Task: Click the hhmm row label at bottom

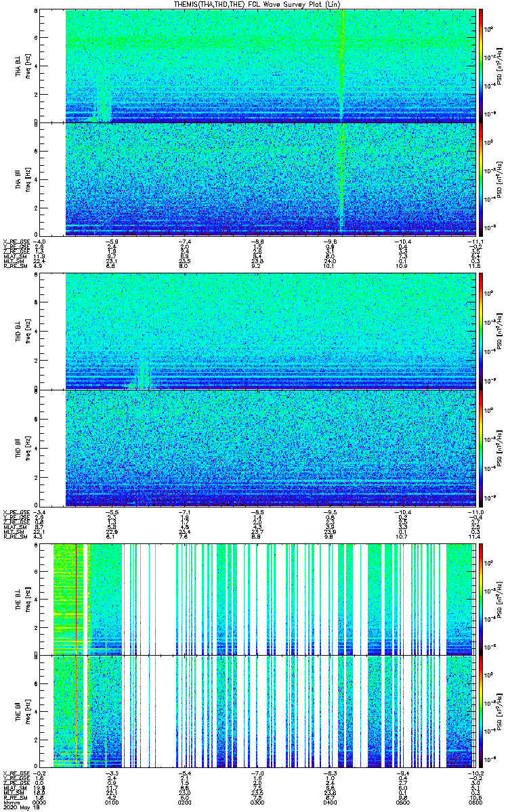Action: (x=10, y=801)
